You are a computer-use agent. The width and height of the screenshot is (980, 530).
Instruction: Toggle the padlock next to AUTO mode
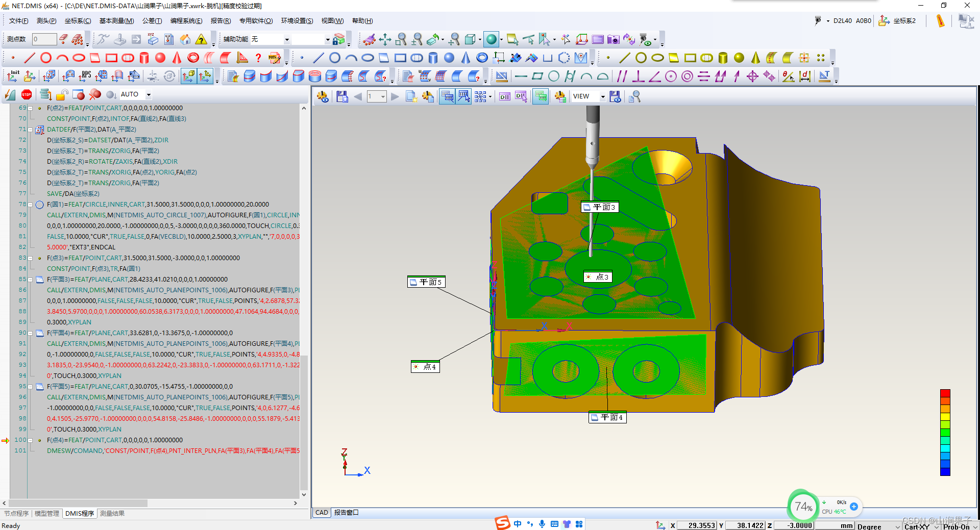[x=62, y=94]
